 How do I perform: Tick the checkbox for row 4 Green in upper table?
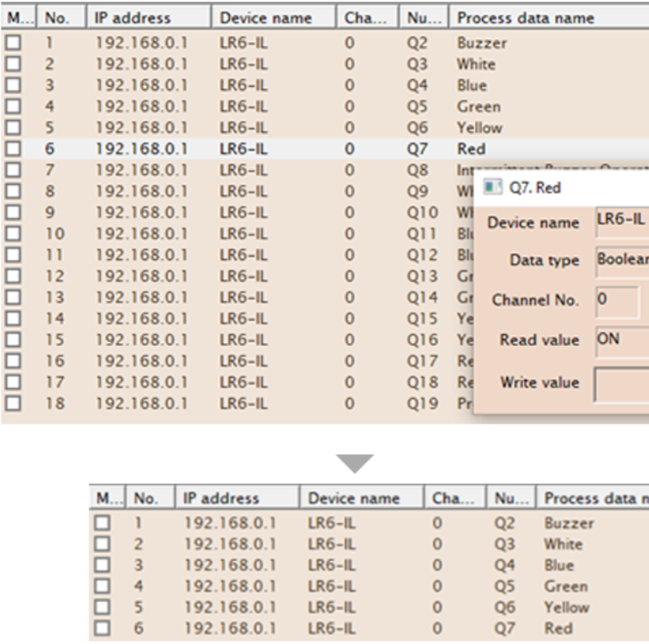click(13, 106)
